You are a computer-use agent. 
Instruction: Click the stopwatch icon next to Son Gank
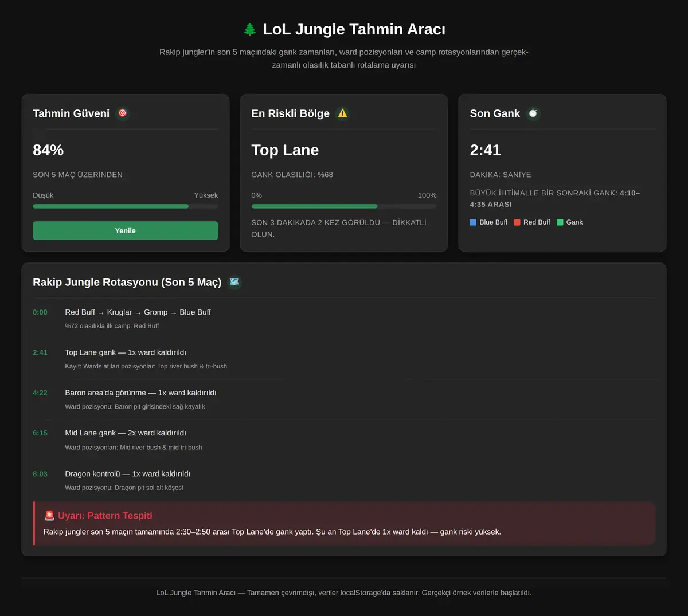click(x=533, y=113)
